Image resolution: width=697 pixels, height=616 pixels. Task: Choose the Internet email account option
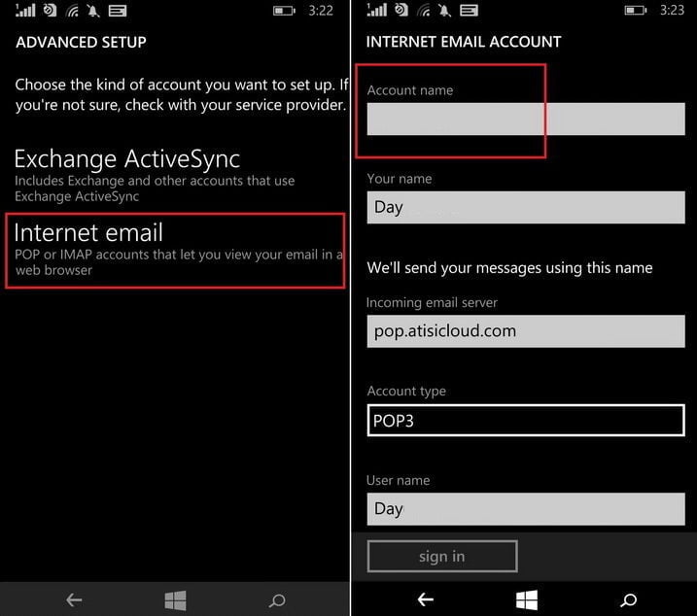[175, 250]
